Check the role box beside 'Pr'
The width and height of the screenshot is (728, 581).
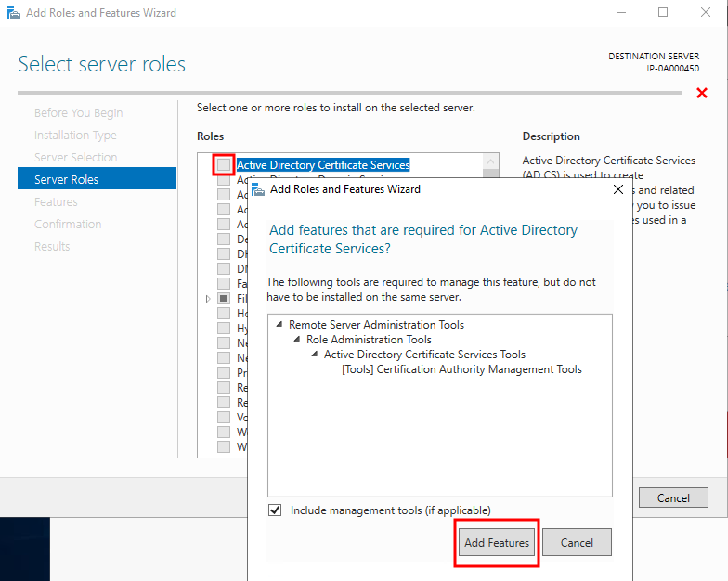click(224, 372)
